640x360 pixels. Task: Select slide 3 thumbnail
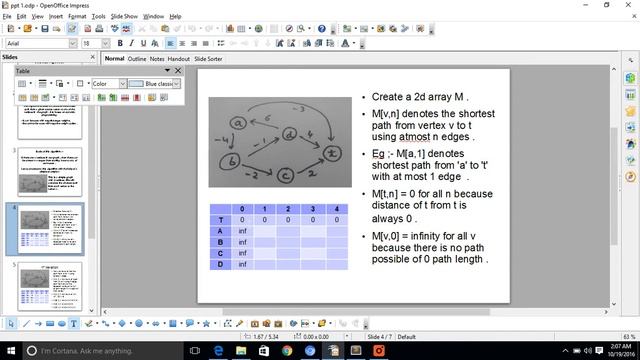point(50,172)
